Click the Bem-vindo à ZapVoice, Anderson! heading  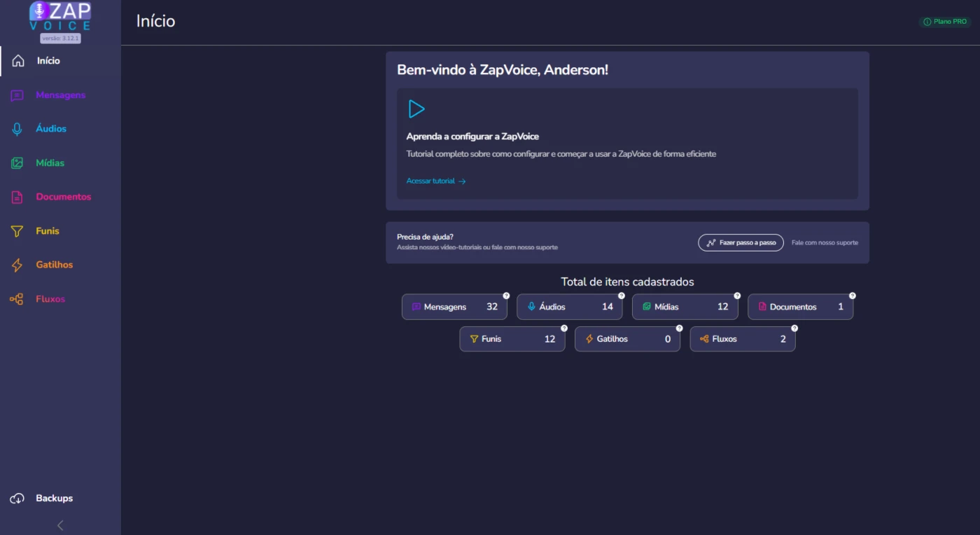tap(503, 70)
